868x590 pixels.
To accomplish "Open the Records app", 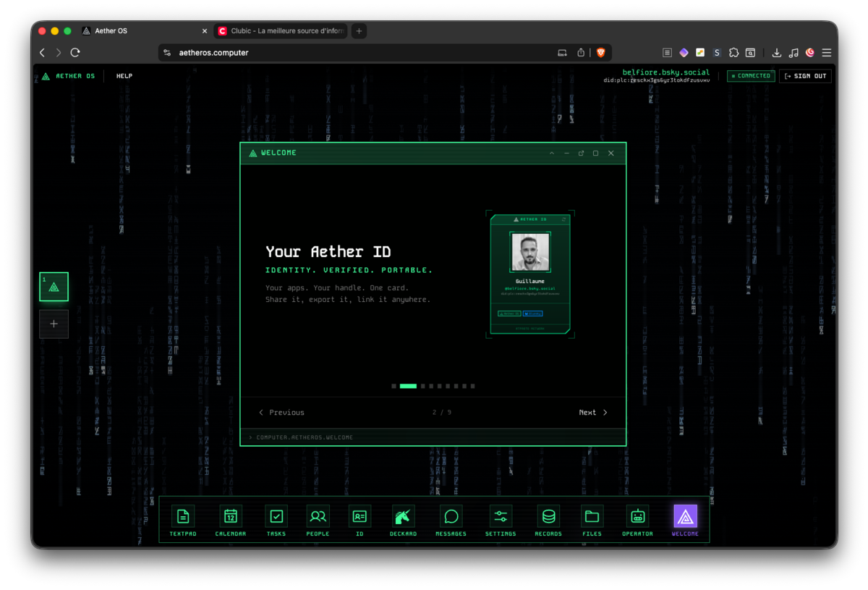I will click(x=548, y=517).
